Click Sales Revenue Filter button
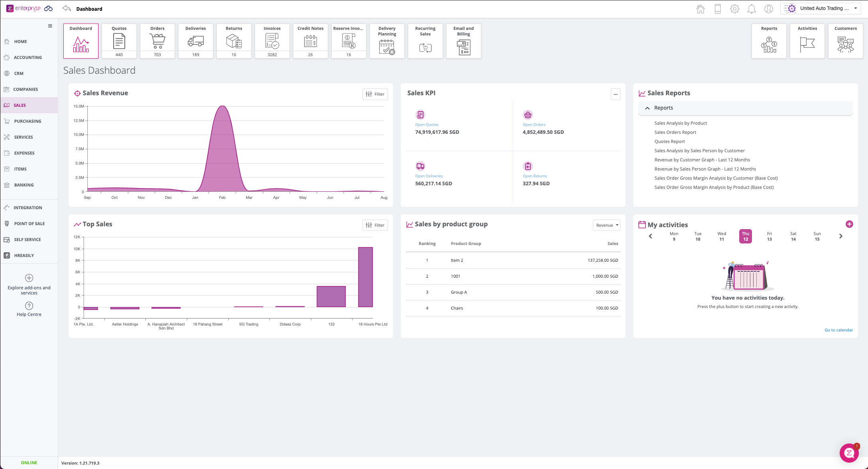This screenshot has width=868, height=469. coord(375,94)
